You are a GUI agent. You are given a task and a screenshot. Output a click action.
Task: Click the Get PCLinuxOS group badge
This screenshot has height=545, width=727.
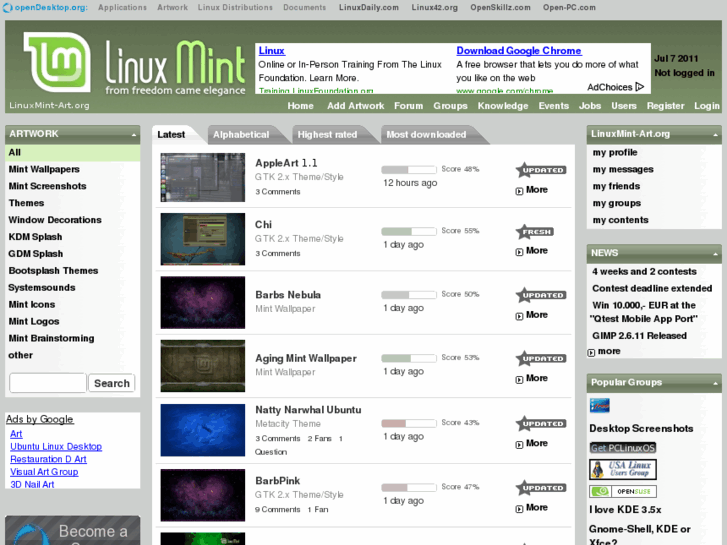coord(623,448)
